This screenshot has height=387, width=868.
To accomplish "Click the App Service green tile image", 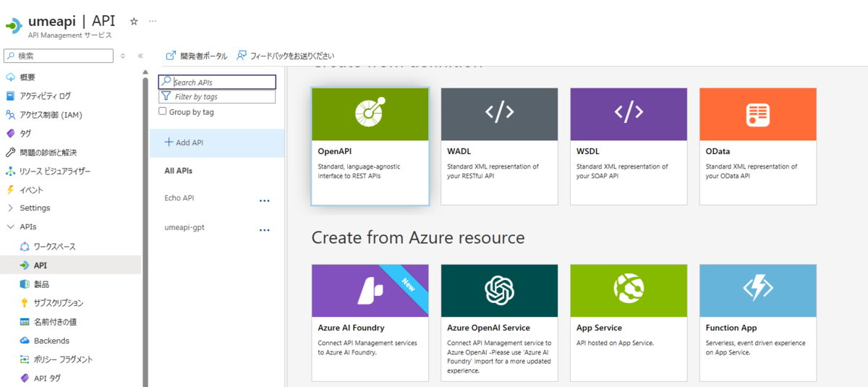I will click(x=629, y=291).
